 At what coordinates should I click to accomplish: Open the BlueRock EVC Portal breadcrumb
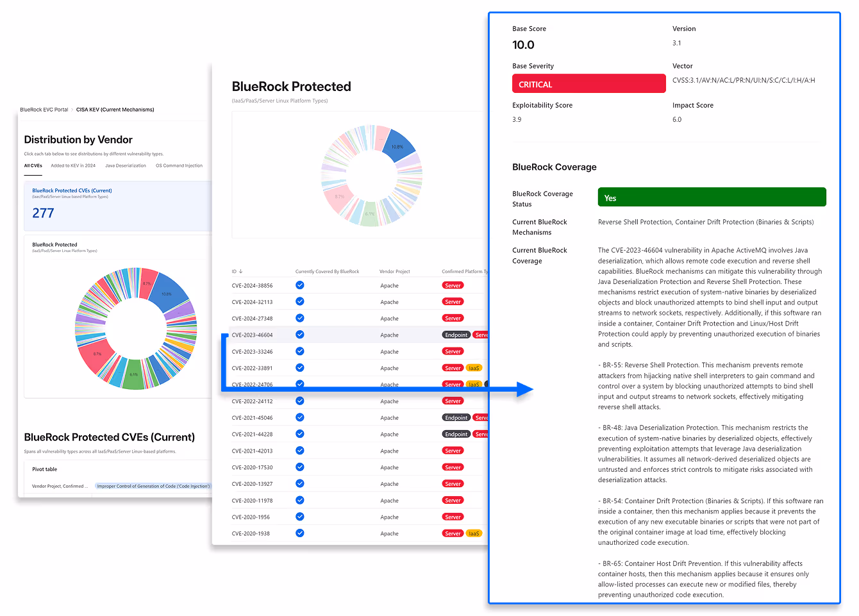click(x=44, y=110)
